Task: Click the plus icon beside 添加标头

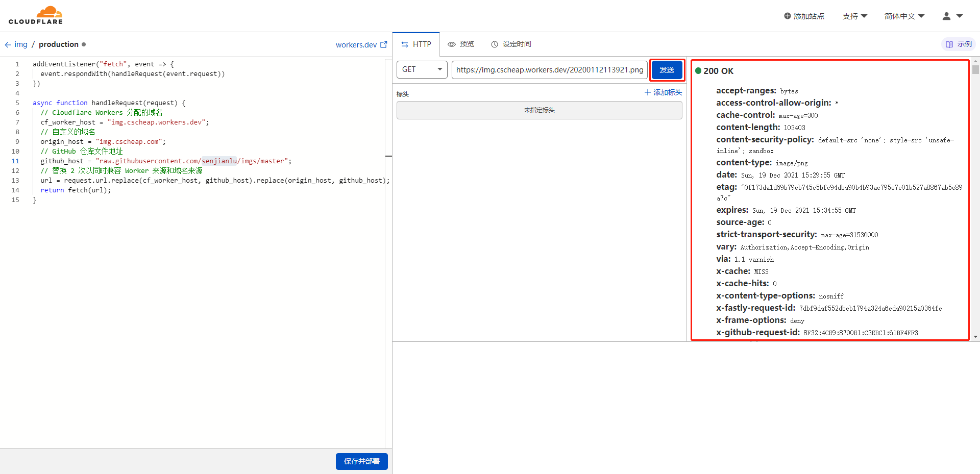Action: point(648,92)
